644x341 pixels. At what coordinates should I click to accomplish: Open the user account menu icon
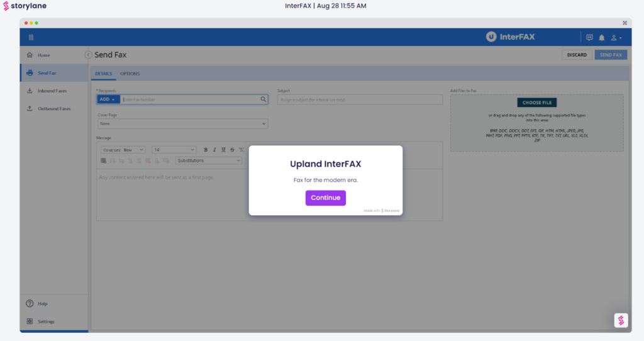coord(616,38)
